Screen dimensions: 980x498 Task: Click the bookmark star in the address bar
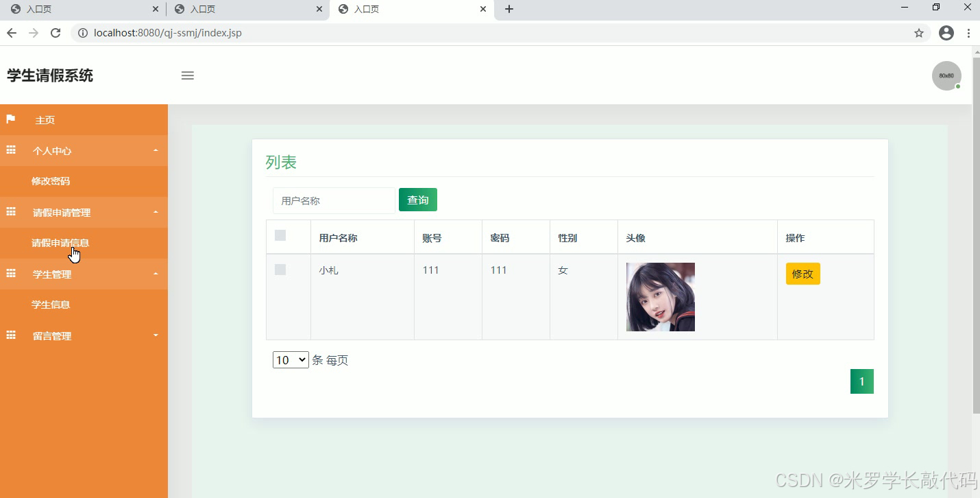(x=918, y=32)
